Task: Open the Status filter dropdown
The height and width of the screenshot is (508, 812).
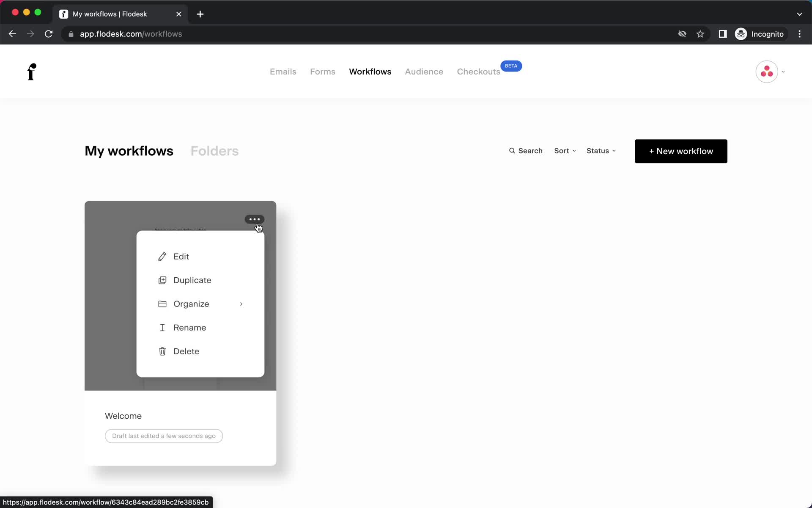Action: pos(601,150)
